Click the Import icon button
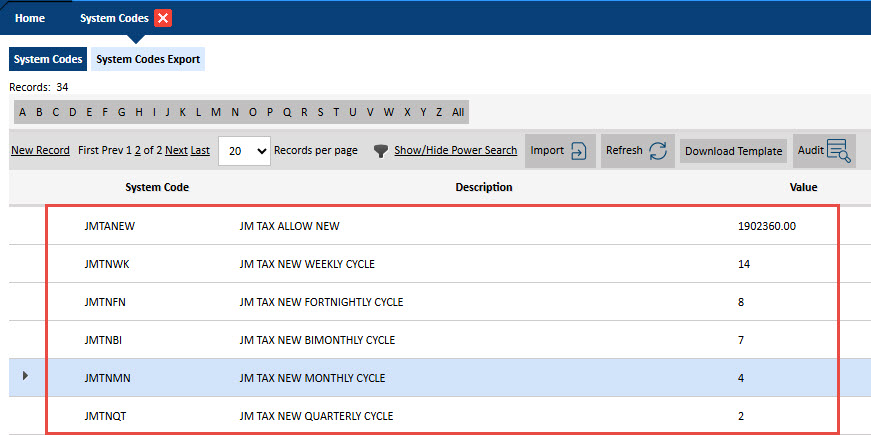 pos(579,151)
